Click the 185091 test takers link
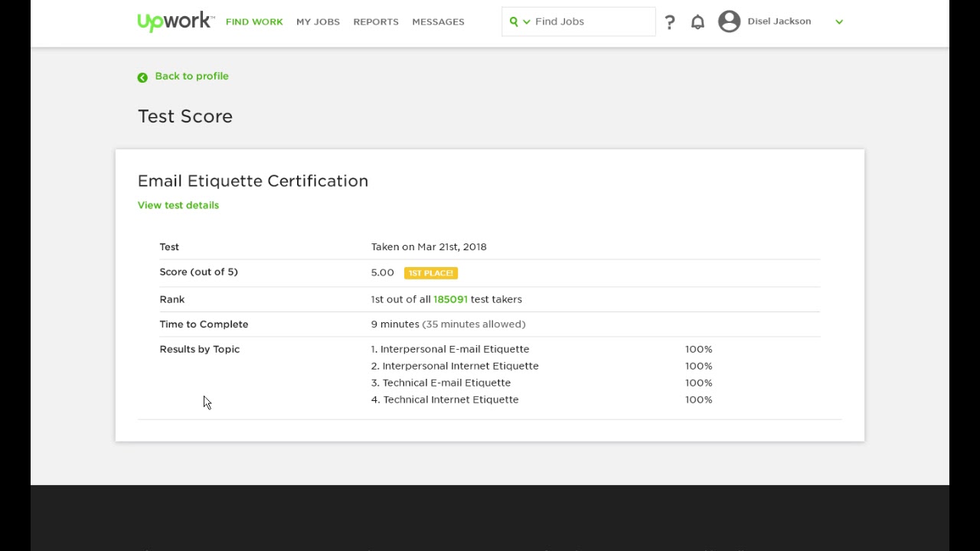 coord(450,299)
